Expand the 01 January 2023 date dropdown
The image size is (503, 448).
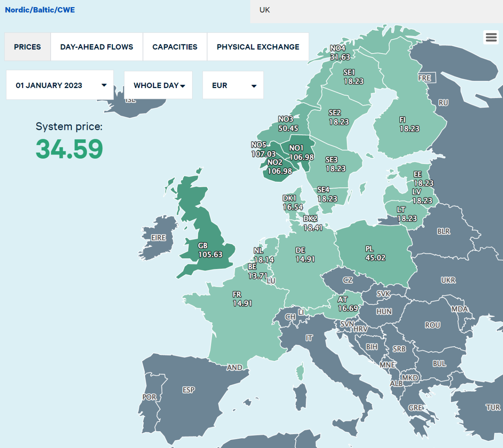[60, 85]
